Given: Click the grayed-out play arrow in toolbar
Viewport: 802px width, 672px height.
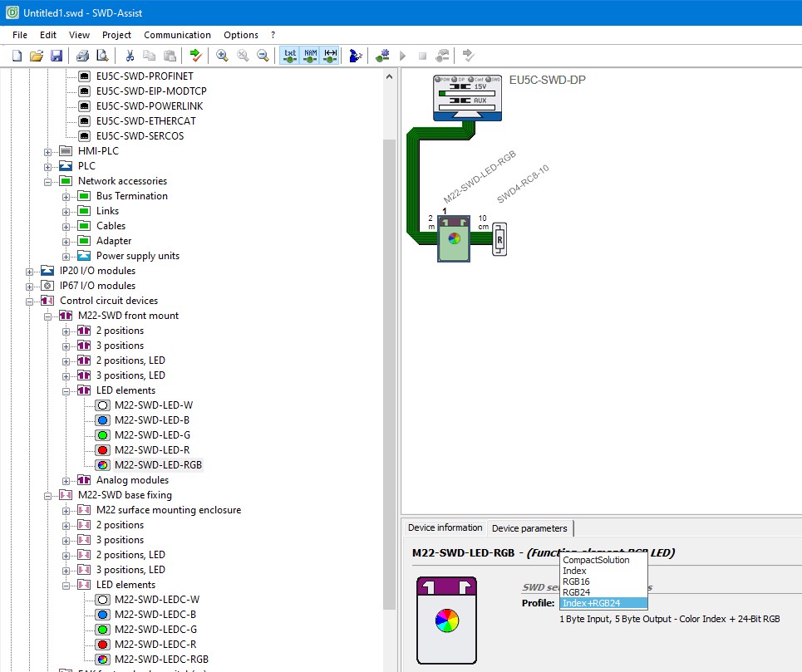Looking at the screenshot, I should [402, 55].
